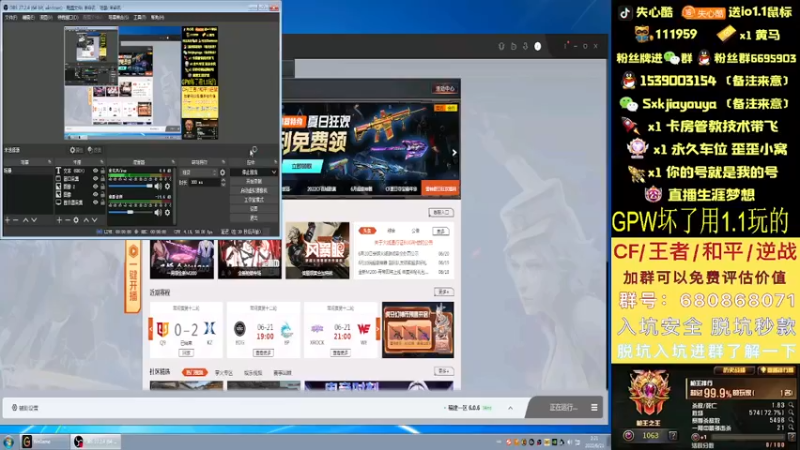800x450 pixels.
Task: Move scene up in the Scenes panel
Action: [25, 220]
